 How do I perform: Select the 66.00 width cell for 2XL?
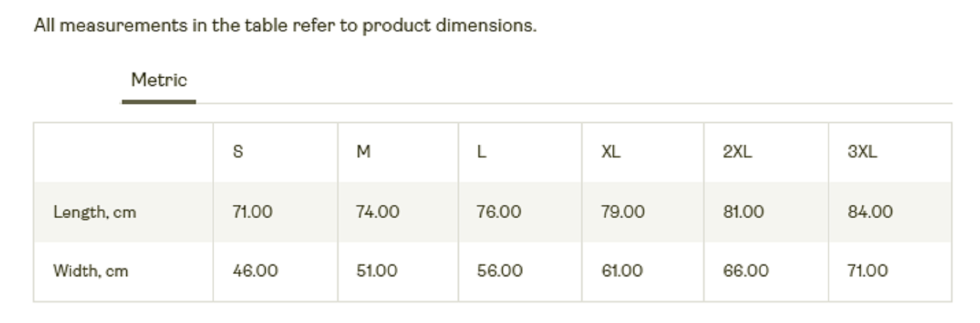[x=766, y=271]
